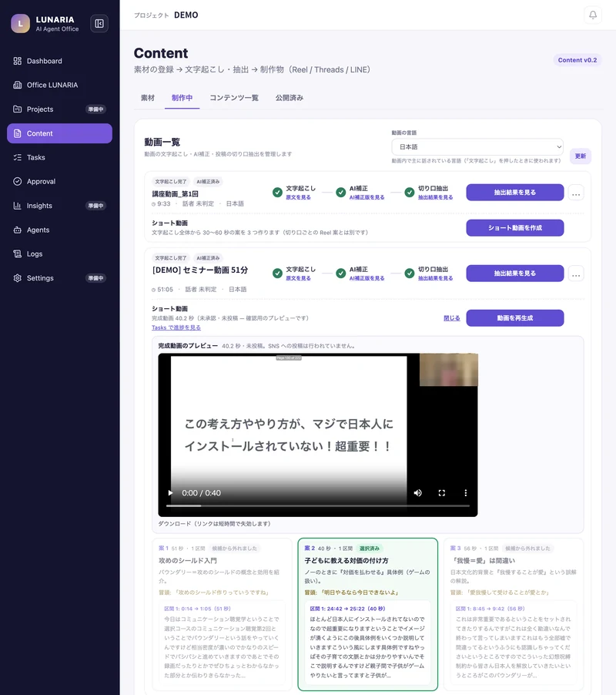The width and height of the screenshot is (616, 695).
Task: Mute the preview video volume
Action: [x=417, y=493]
